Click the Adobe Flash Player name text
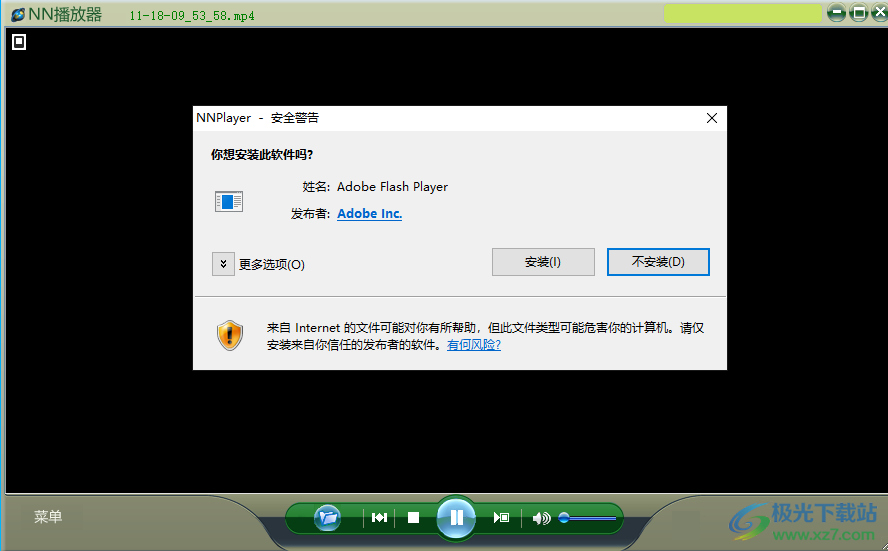 point(392,187)
